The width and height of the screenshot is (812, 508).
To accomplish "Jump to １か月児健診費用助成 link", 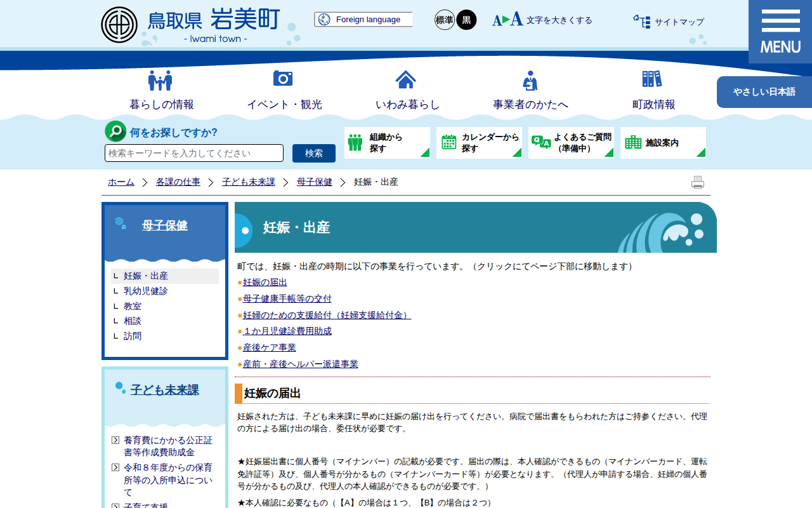I will click(x=287, y=331).
